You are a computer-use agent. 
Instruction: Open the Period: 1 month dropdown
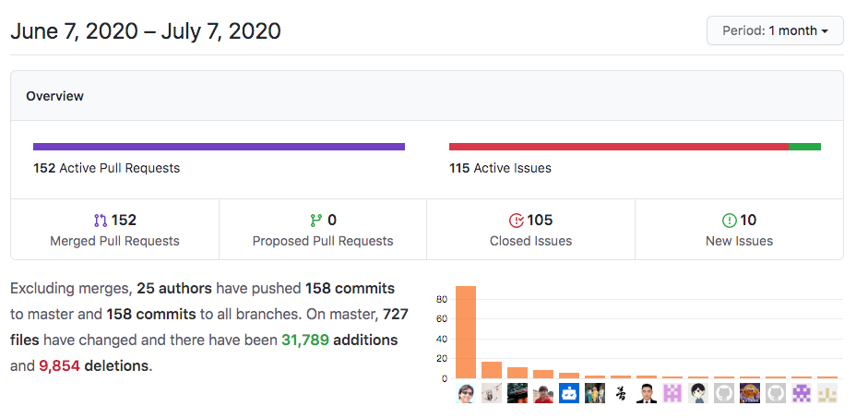775,30
